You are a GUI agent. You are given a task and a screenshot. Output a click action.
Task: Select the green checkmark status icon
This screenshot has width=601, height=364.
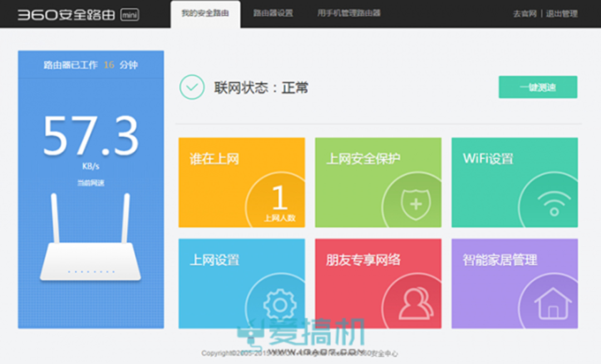[x=192, y=87]
